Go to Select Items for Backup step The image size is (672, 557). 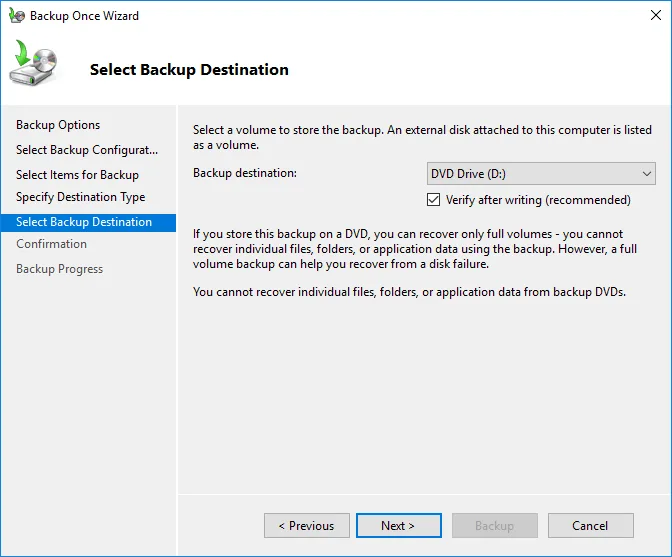(x=78, y=175)
